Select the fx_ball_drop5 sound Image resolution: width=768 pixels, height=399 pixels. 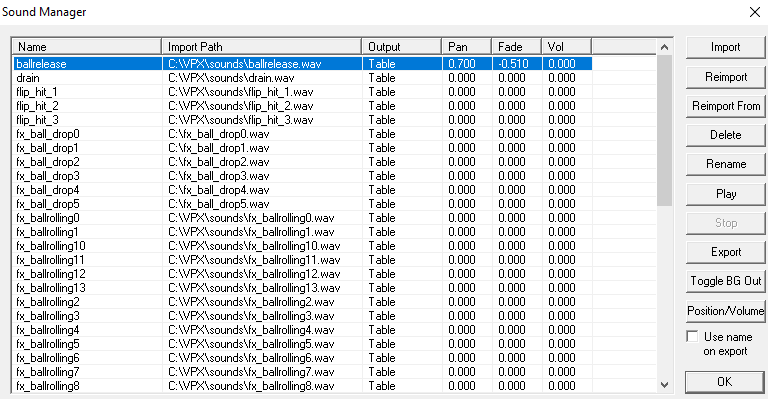point(303,204)
